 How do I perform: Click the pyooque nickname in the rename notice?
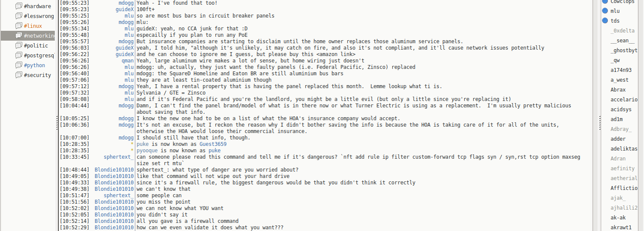[x=147, y=151]
